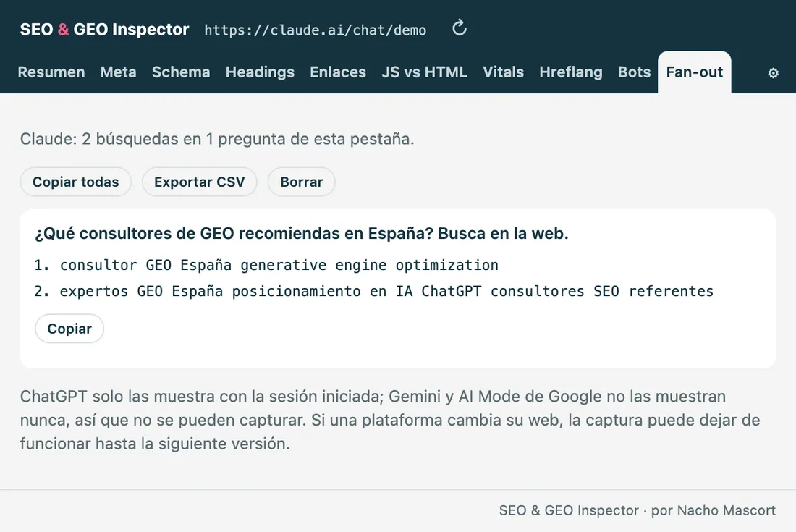Click the SEO & GEO Inspector title
The image size is (796, 532).
tap(105, 30)
